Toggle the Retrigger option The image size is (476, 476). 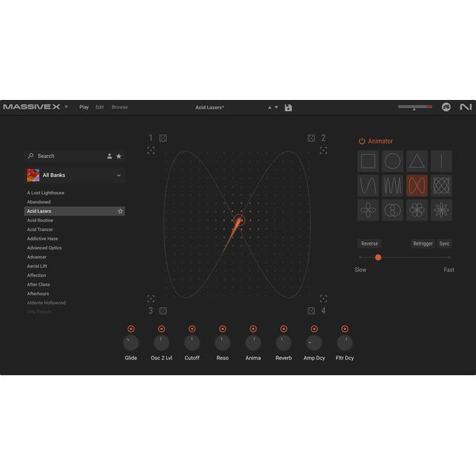pos(423,244)
